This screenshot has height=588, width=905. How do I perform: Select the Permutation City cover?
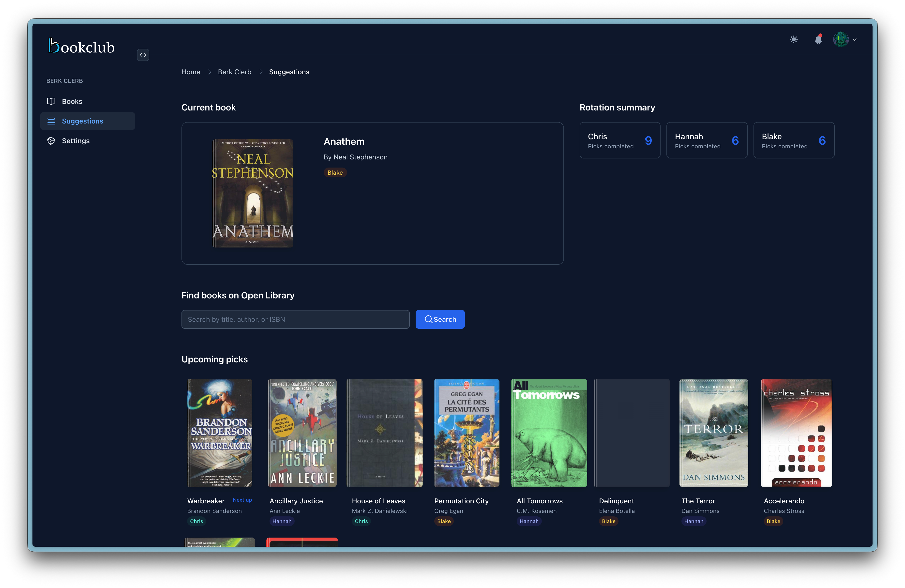click(x=467, y=433)
